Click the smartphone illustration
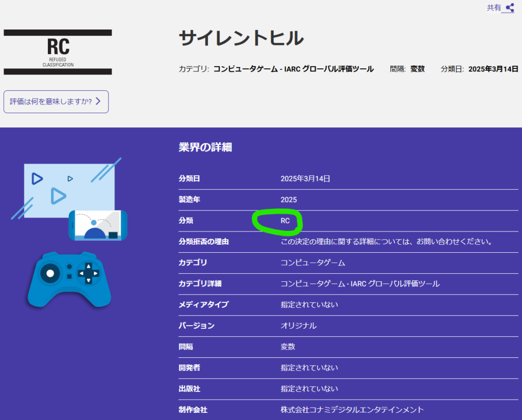Screen dimensions: 522x420 (x=98, y=225)
